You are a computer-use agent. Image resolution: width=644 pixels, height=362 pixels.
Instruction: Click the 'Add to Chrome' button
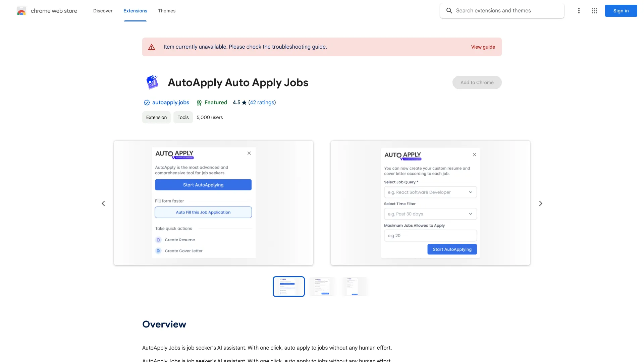pos(477,82)
